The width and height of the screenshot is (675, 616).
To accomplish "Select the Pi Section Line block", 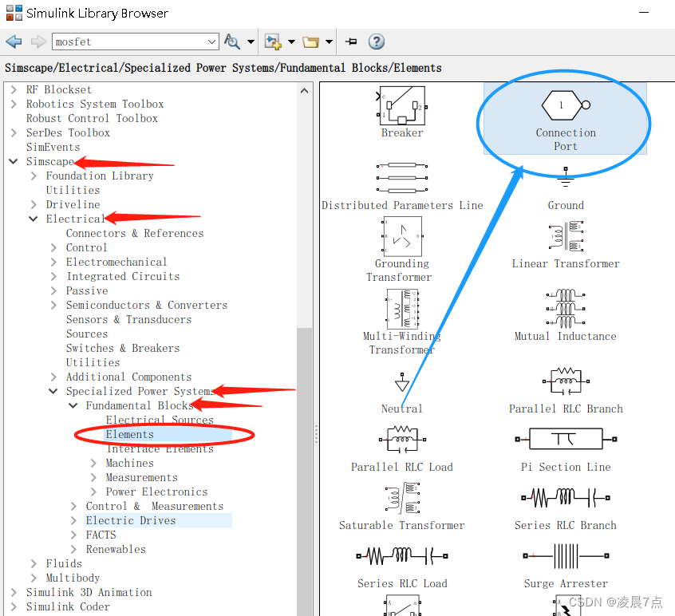I will (566, 439).
